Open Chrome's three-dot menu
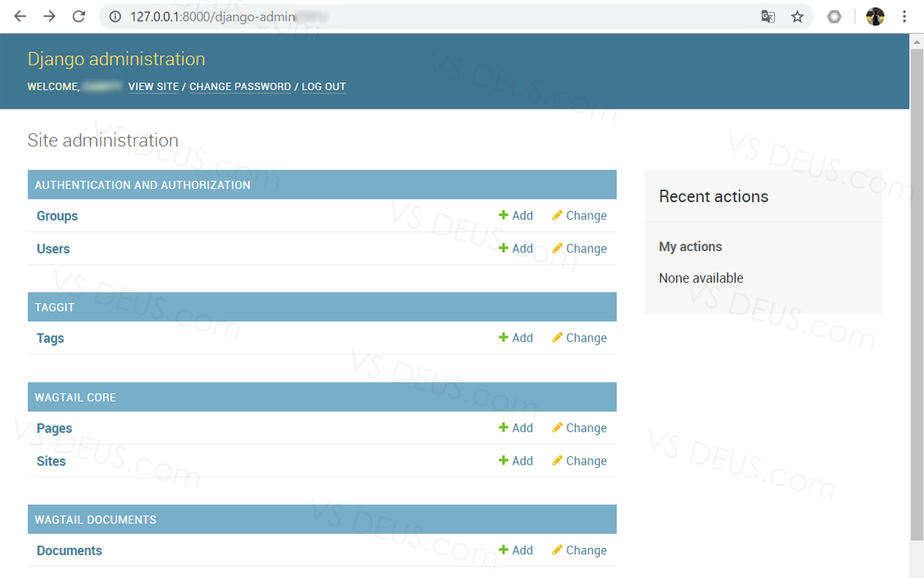 pos(905,16)
